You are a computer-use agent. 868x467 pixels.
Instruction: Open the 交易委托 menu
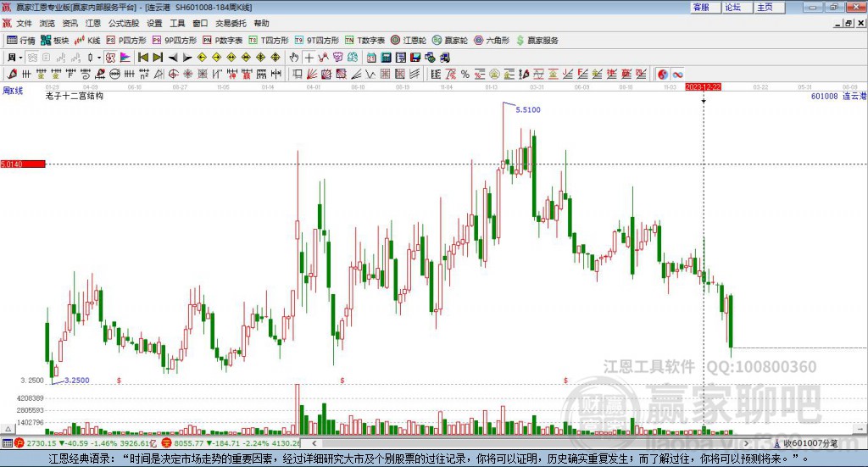click(231, 23)
